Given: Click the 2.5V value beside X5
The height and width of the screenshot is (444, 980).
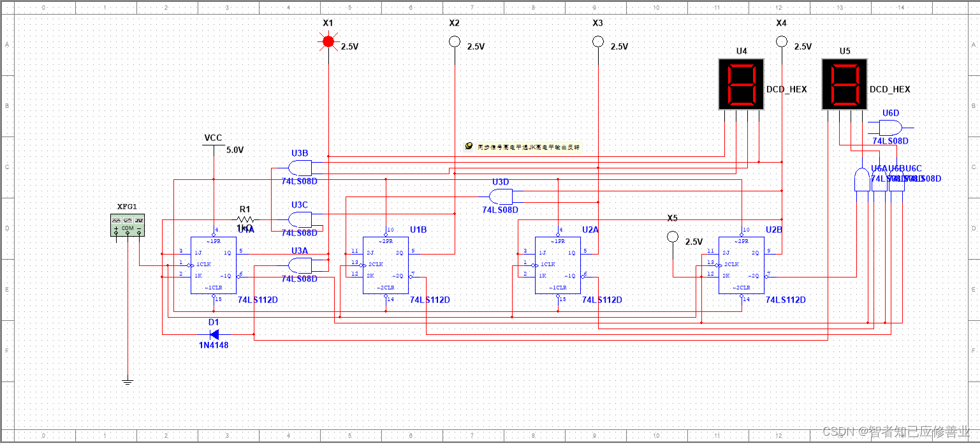Looking at the screenshot, I should (694, 242).
